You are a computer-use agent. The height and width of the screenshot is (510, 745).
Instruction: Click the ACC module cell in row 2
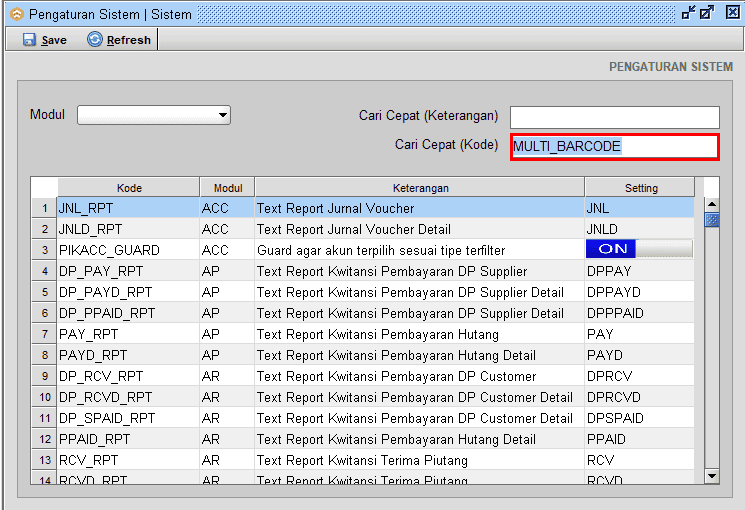click(x=227, y=229)
